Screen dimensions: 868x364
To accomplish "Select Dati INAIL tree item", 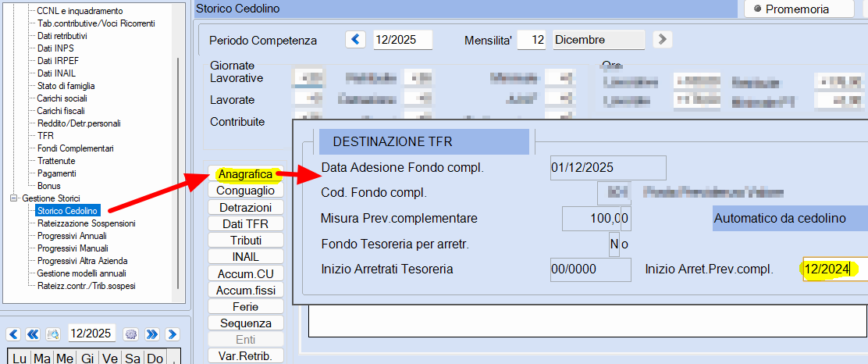I will [56, 73].
